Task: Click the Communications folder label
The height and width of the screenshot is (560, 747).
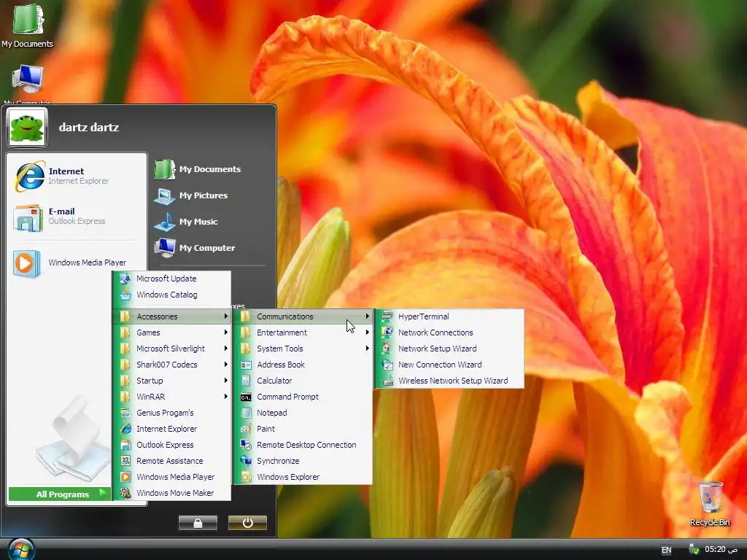Action: (285, 316)
